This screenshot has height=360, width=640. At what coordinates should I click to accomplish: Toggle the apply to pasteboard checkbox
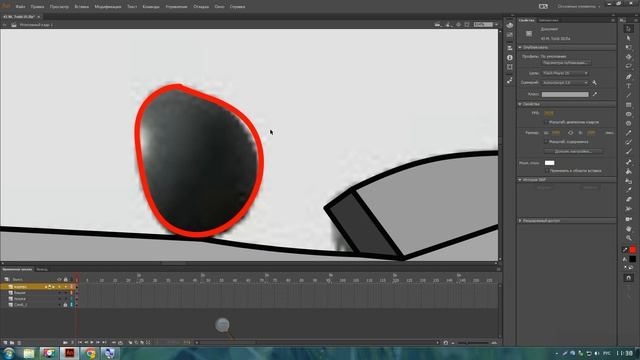pos(546,171)
